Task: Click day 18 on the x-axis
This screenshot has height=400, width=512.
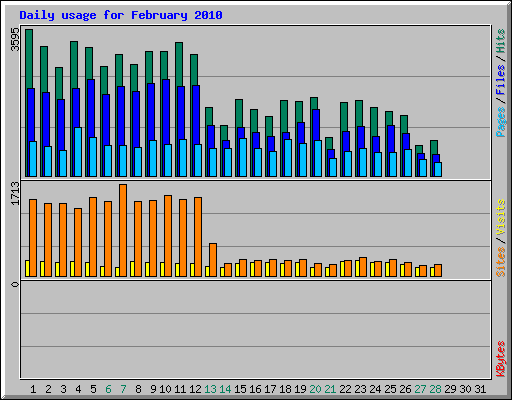Action: [285, 389]
